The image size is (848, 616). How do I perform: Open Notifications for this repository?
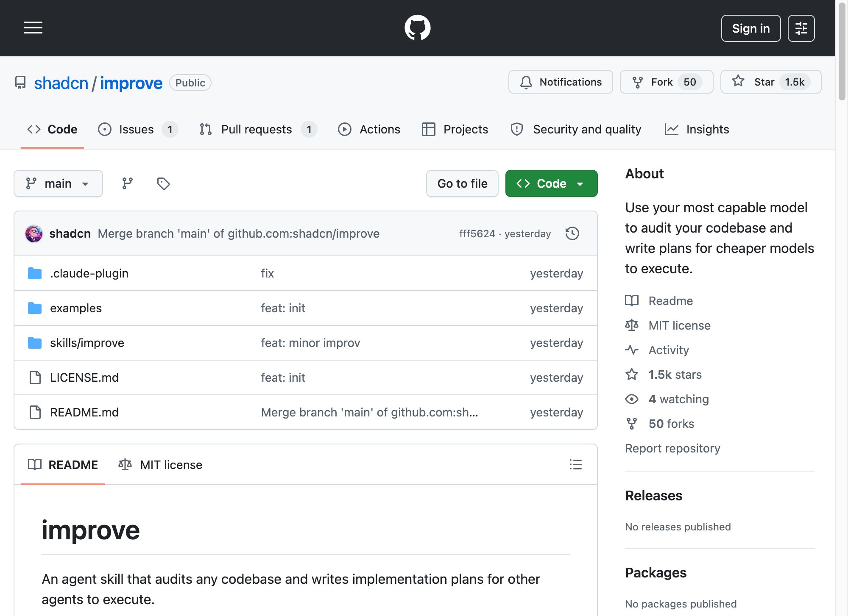[x=561, y=82]
